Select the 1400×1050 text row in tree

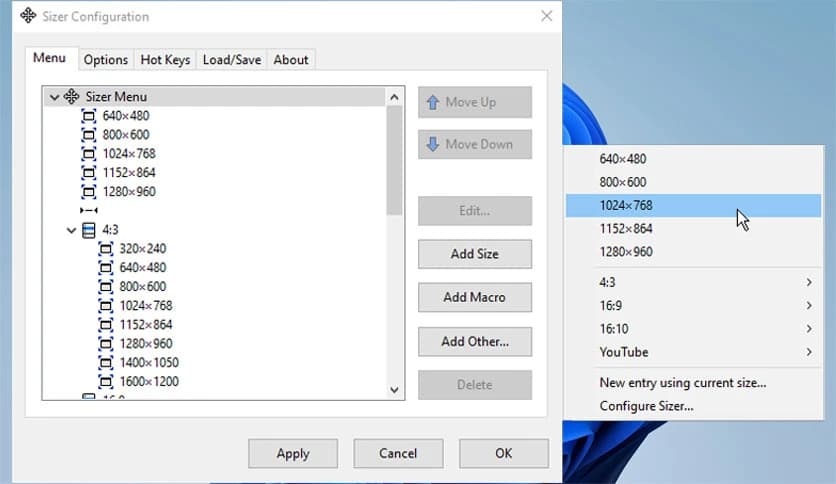click(149, 362)
